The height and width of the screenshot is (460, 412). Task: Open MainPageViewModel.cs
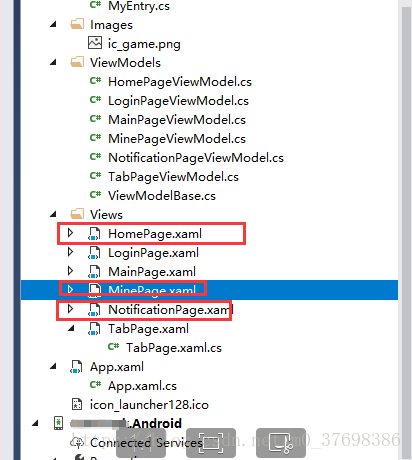[x=177, y=120]
